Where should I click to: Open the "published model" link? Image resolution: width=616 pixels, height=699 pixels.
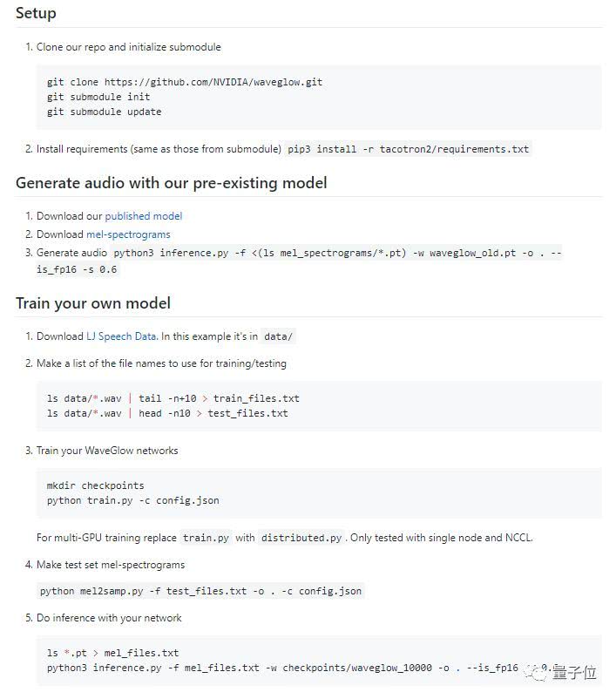point(144,216)
